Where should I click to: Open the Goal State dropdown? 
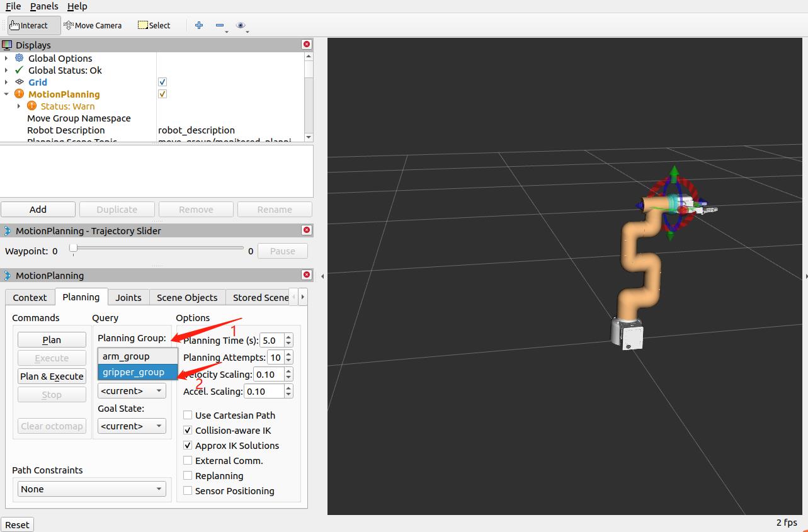(132, 426)
